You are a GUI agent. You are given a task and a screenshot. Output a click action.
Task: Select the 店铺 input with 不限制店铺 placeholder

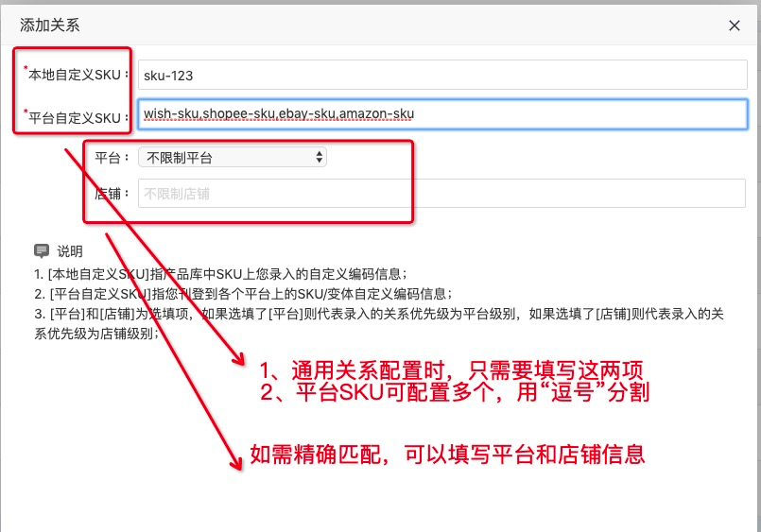coord(441,194)
